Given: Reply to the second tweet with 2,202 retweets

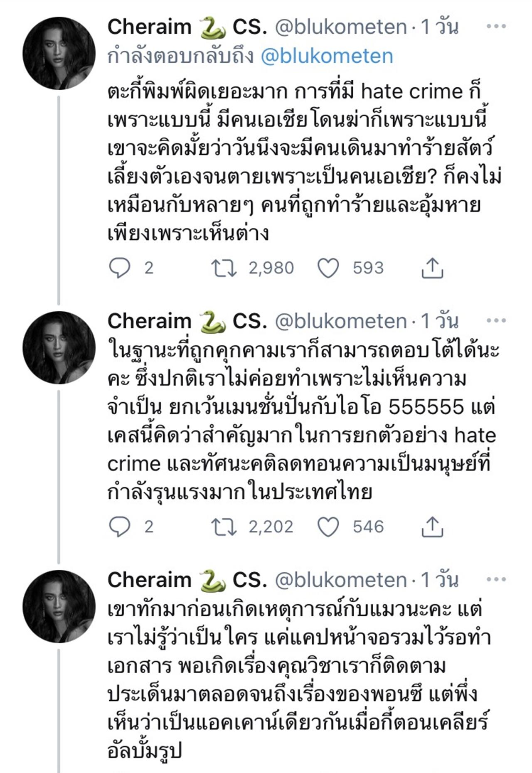Looking at the screenshot, I should pos(120,527).
